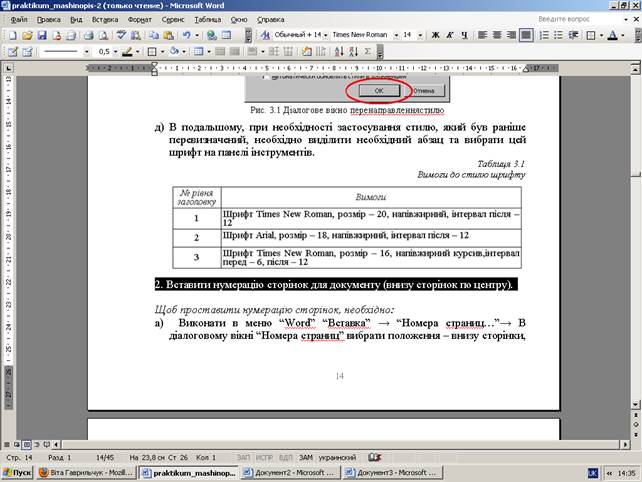
Task: Toggle the ИСПР track changes indicator
Action: tap(264, 457)
